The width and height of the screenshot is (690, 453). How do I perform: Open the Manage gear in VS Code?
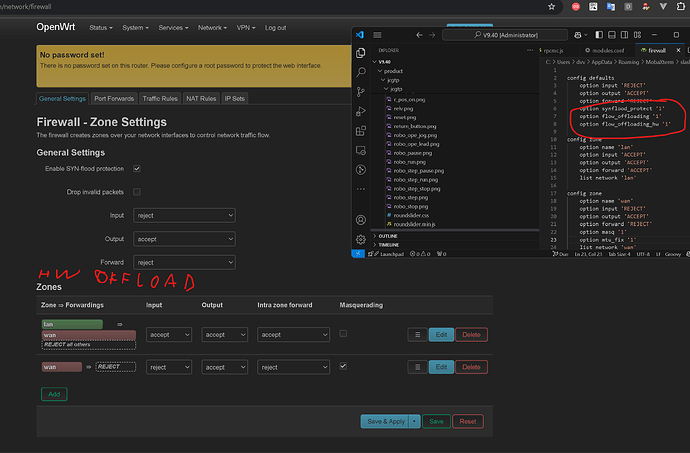coord(361,239)
